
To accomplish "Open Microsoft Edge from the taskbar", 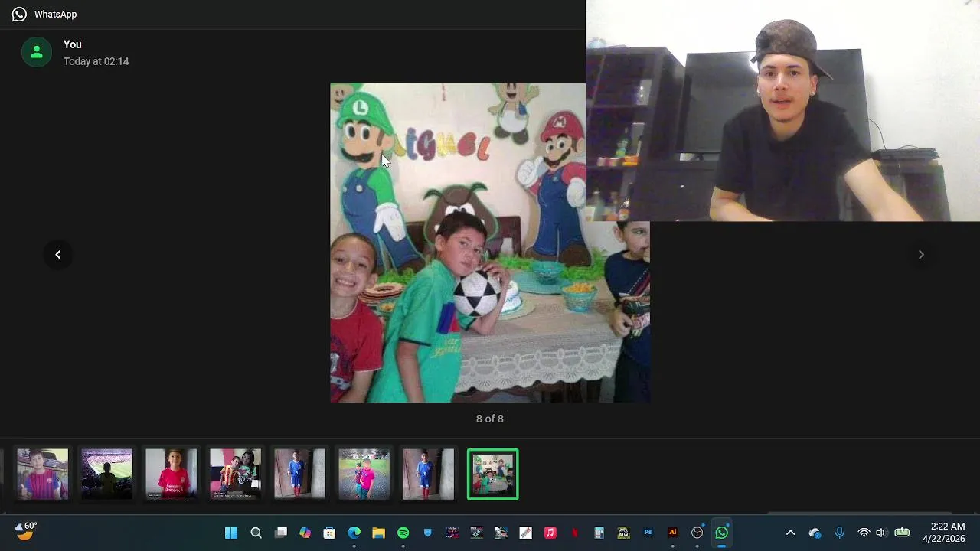I will click(354, 533).
